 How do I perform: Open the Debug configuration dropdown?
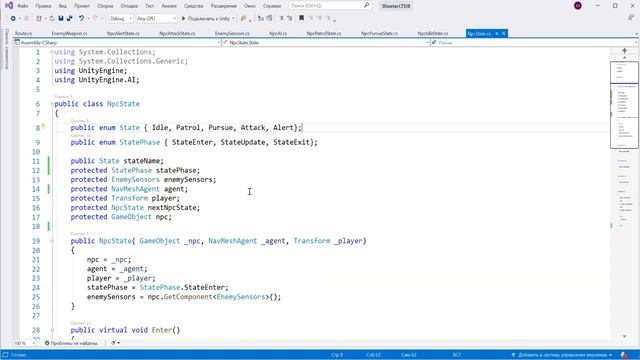120,18
